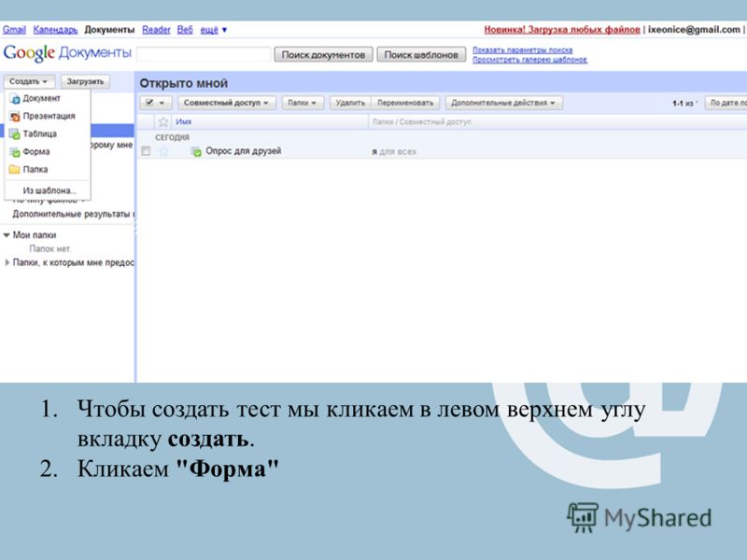Click the Spreadsheet (Таблица) icon
Viewport: 747px width, 560px height.
[x=15, y=133]
